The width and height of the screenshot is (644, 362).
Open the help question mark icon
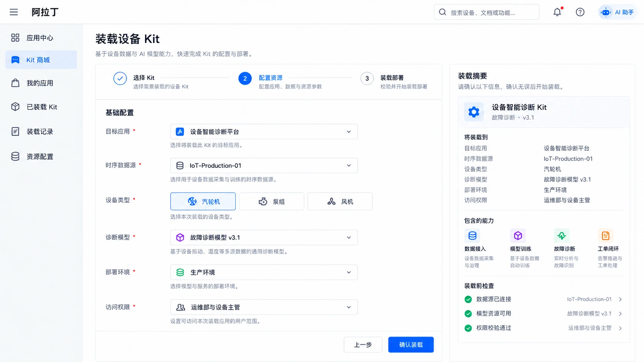(x=580, y=12)
